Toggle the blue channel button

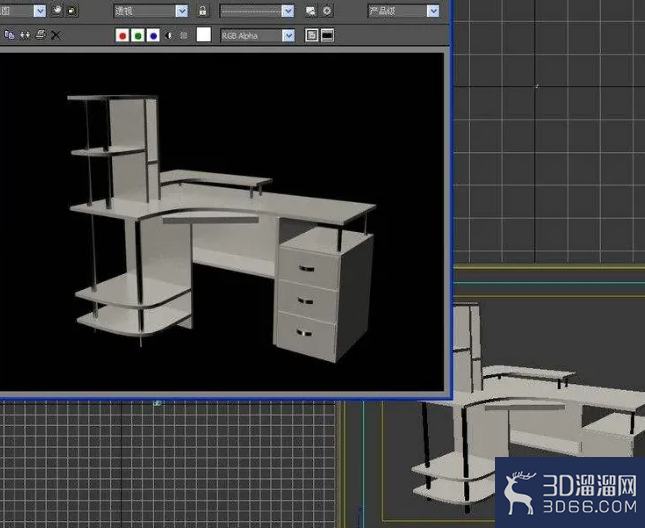coord(153,36)
